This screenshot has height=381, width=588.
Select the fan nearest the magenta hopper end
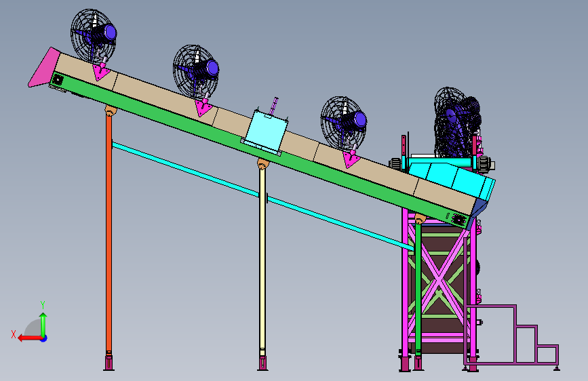click(x=94, y=37)
